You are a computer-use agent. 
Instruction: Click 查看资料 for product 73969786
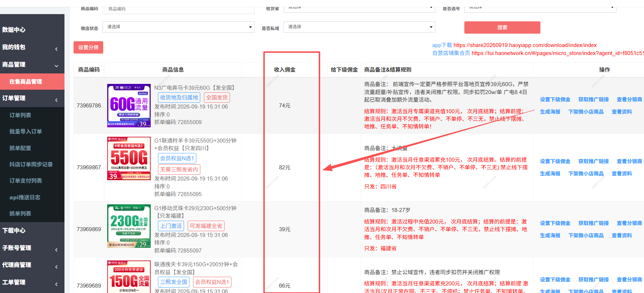[622, 112]
